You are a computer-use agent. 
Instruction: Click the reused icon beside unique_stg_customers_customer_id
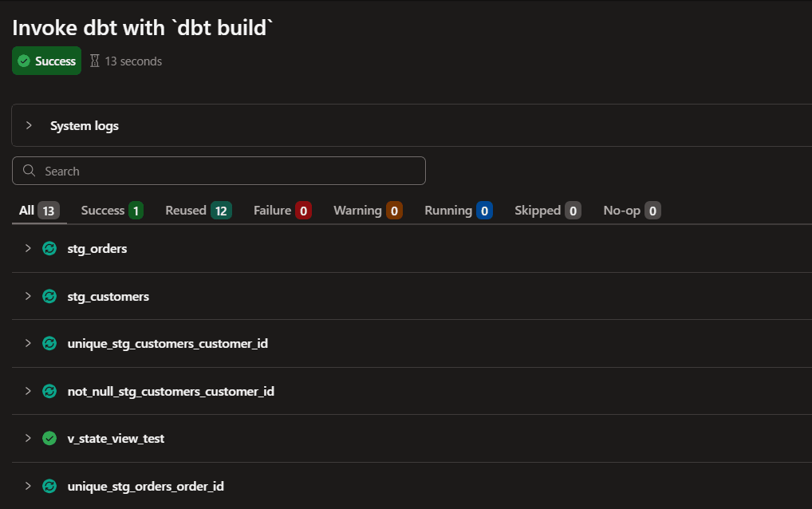point(49,343)
